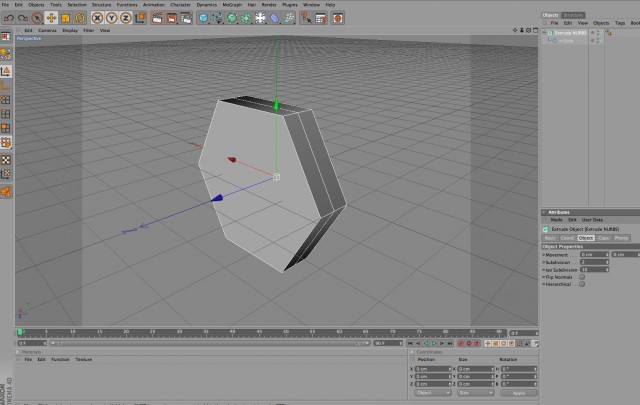Open the Materials Texture menu
This screenshot has width=640, height=405.
coord(84,360)
